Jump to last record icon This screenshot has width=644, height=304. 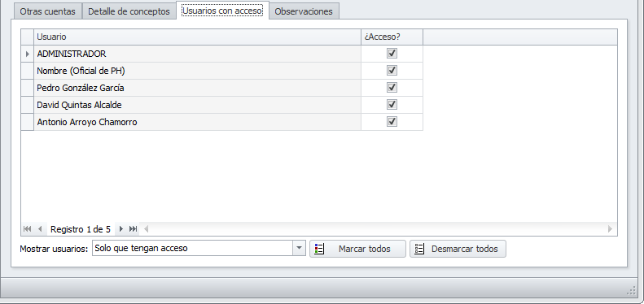133,229
